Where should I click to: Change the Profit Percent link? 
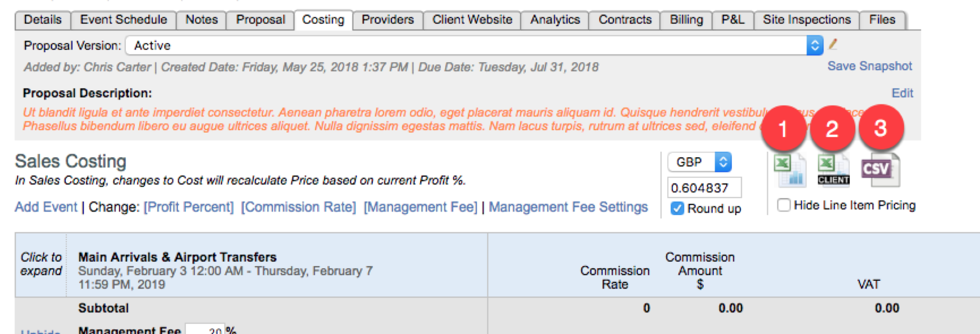tap(189, 207)
